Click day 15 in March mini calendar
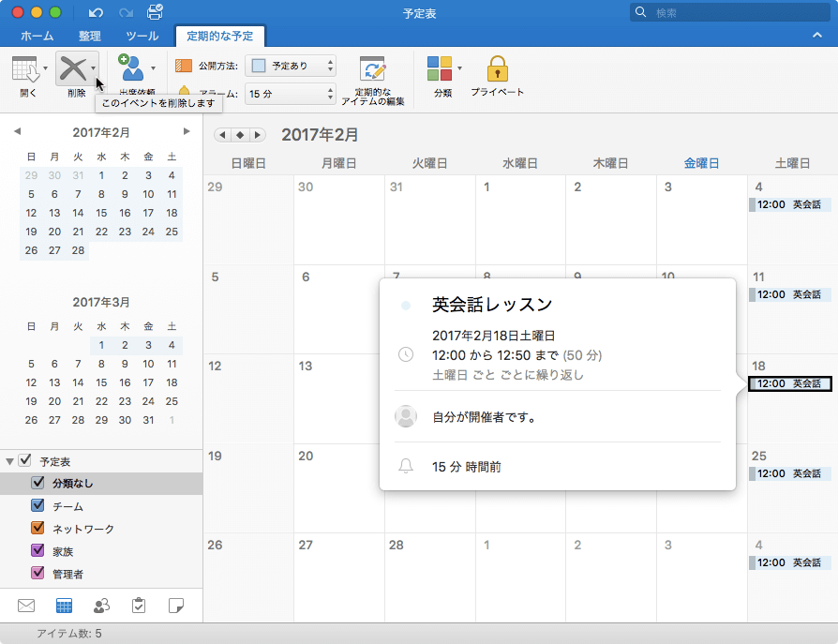This screenshot has height=644, width=838. coord(101,382)
